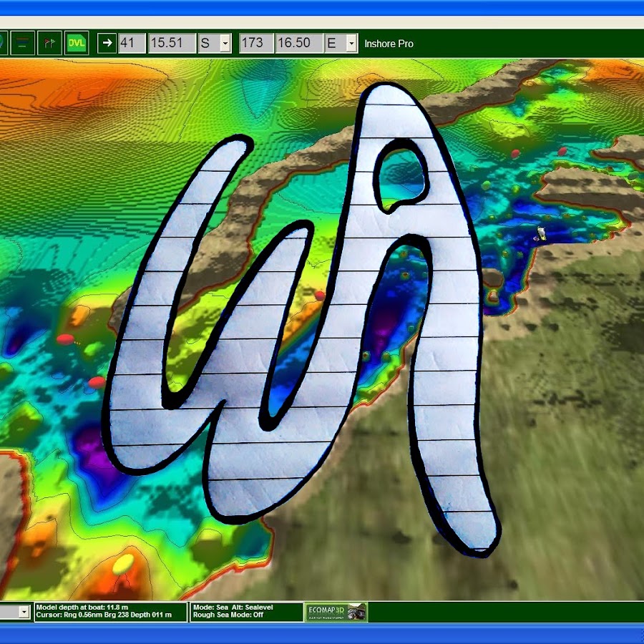Screen dimensions: 644x644
Task: Open the longitude hemisphere E dropdown
Action: (x=351, y=43)
